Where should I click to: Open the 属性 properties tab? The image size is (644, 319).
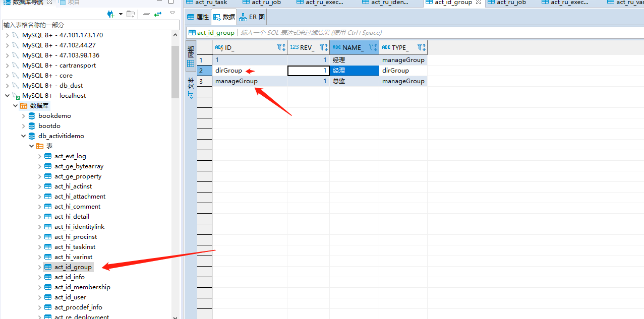click(198, 17)
